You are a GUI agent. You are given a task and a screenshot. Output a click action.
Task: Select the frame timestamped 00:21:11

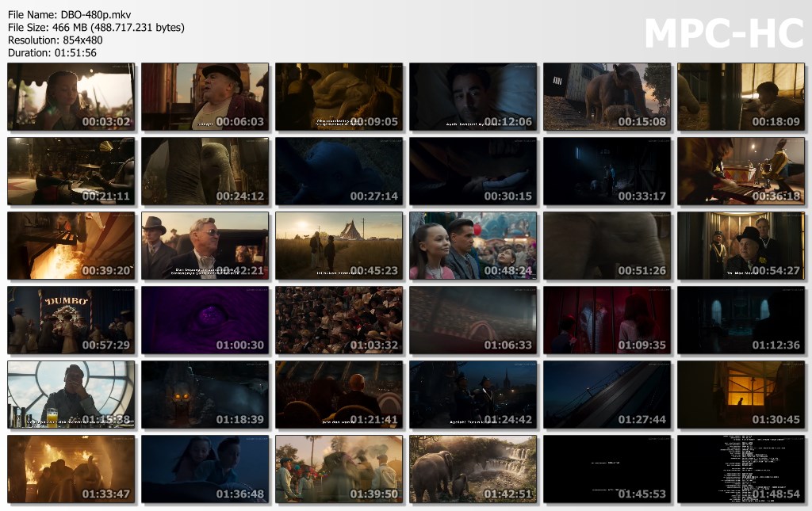[x=71, y=171]
